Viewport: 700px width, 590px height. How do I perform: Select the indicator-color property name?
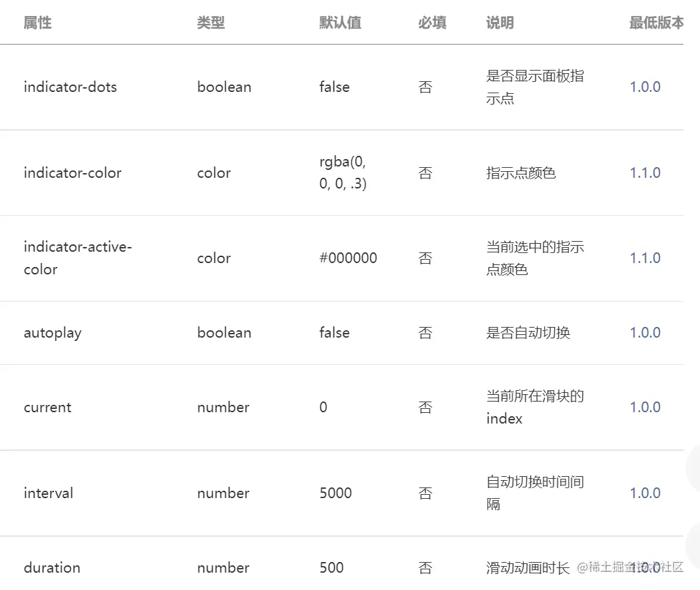(x=73, y=172)
